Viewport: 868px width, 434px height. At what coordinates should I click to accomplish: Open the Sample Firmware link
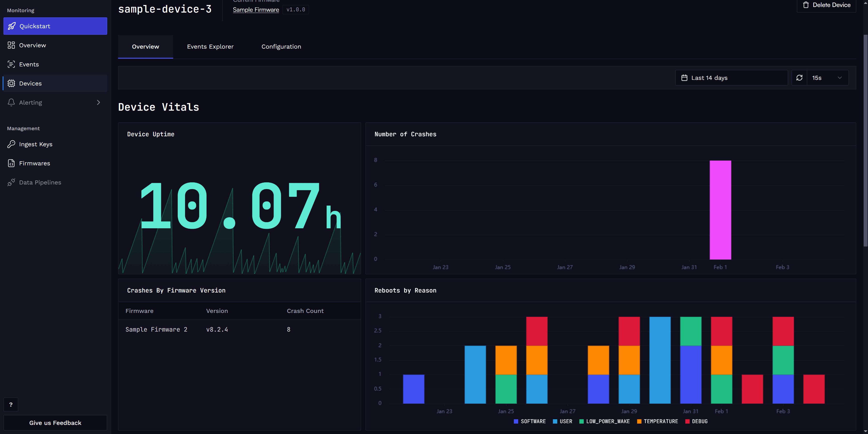pos(256,10)
